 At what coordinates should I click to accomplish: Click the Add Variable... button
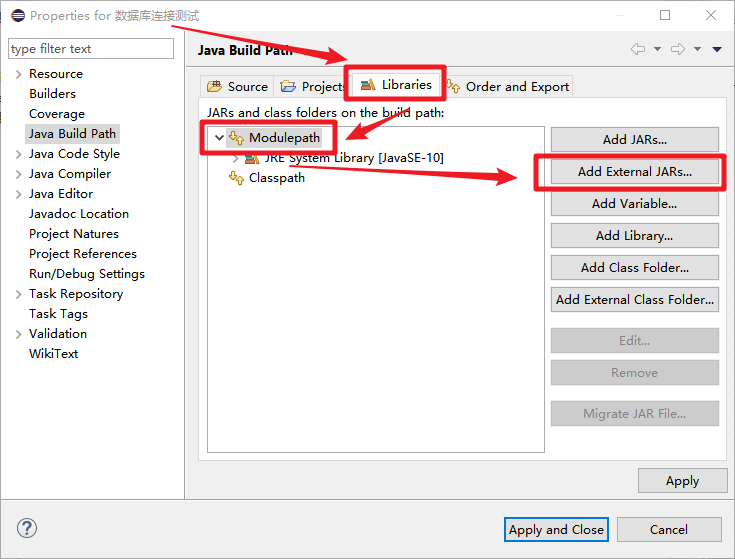click(x=635, y=203)
